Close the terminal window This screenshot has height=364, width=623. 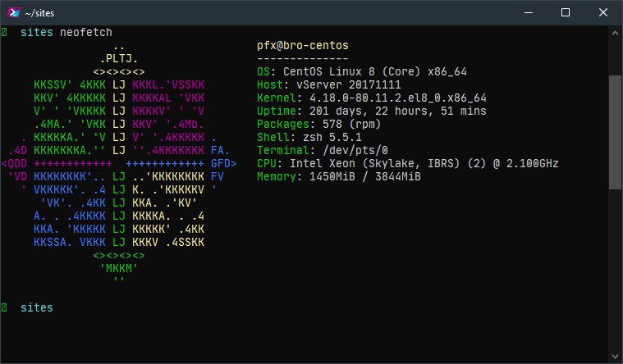(x=603, y=12)
